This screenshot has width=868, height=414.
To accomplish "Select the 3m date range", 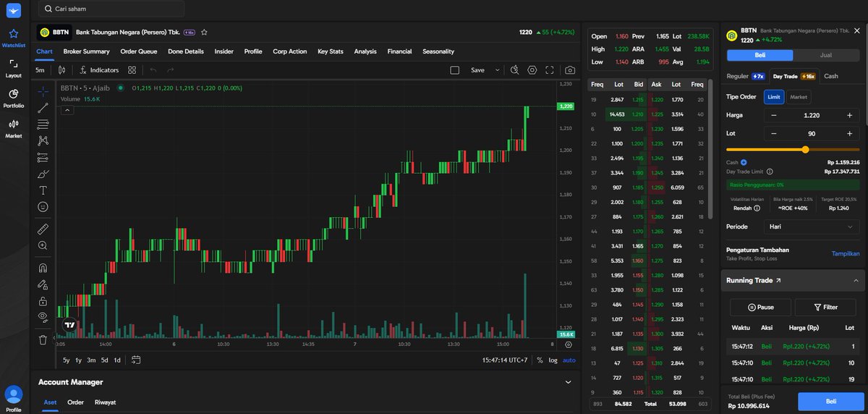I will coord(91,360).
